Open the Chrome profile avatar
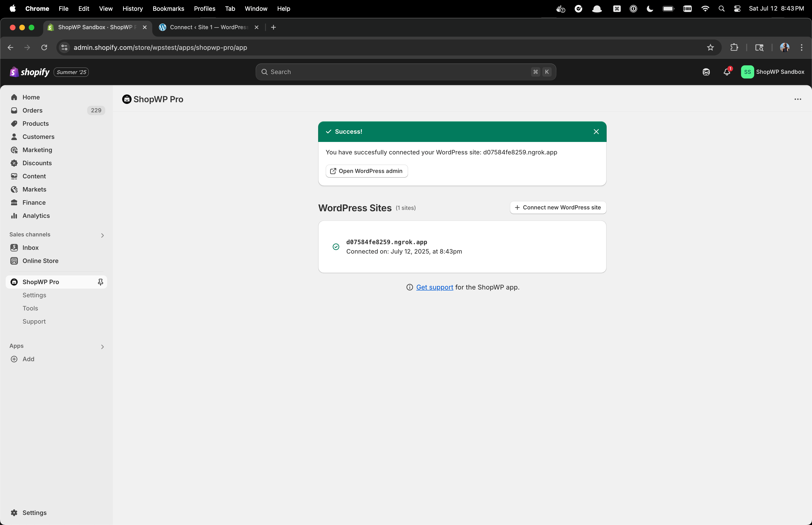 pyautogui.click(x=785, y=48)
